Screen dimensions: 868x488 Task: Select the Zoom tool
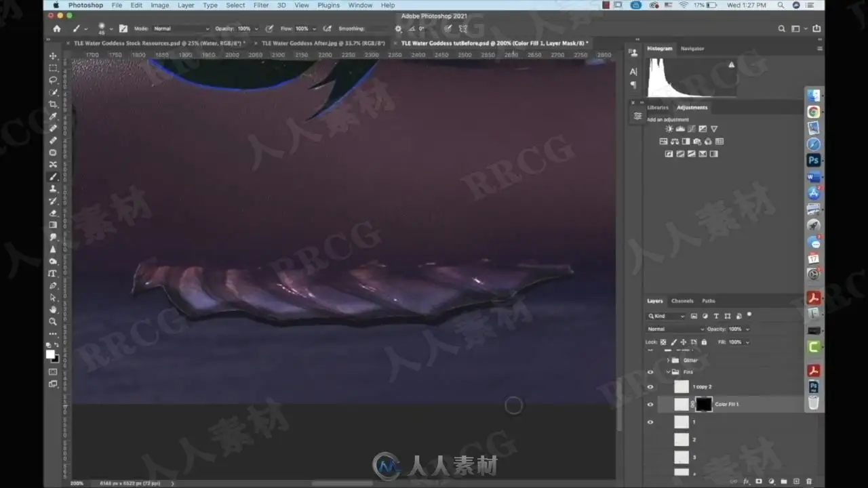(x=53, y=321)
